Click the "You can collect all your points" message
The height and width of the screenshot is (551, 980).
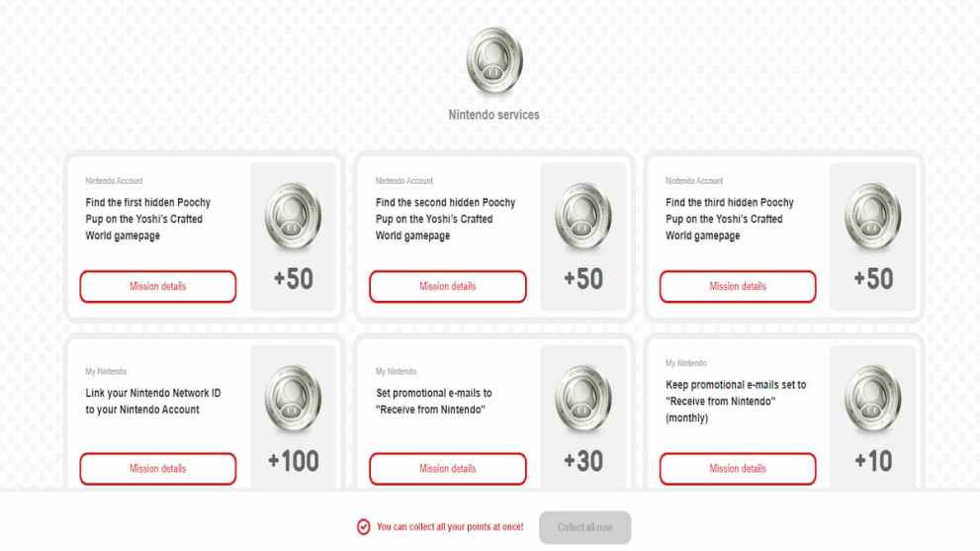click(450, 527)
